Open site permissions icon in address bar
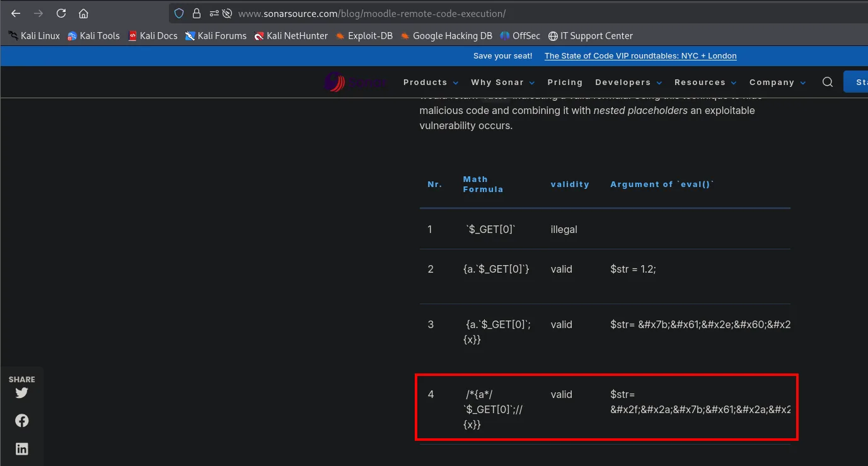The height and width of the screenshot is (466, 868). pos(215,13)
